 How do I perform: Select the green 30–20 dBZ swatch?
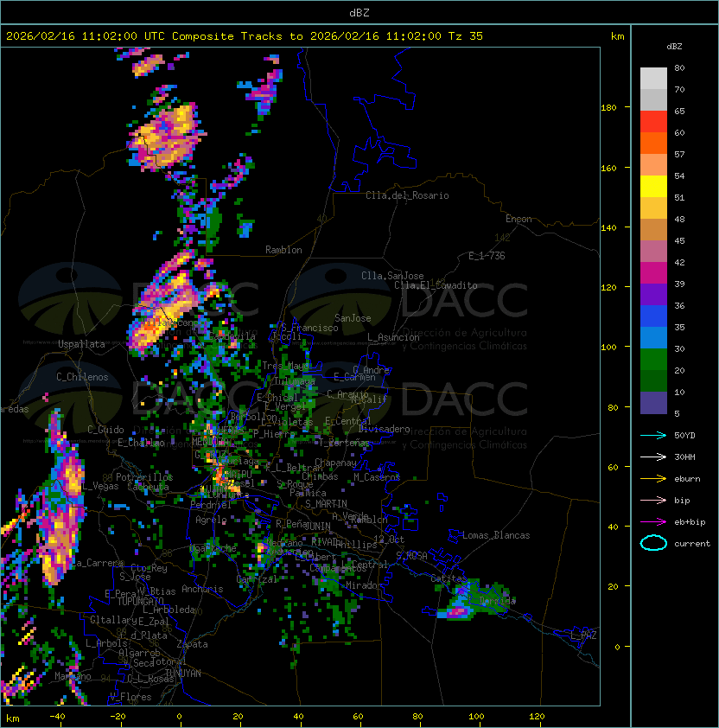click(653, 360)
